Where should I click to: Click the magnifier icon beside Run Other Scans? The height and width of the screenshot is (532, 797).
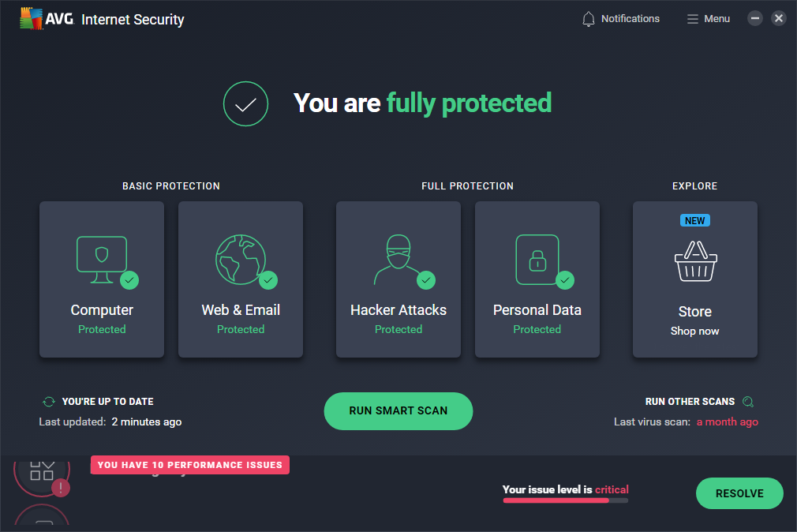pyautogui.click(x=748, y=402)
